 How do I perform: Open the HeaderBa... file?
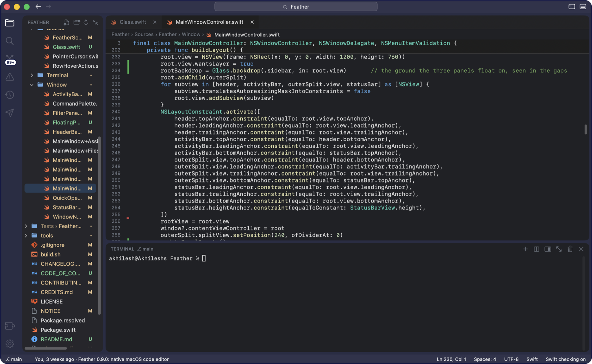[61, 132]
